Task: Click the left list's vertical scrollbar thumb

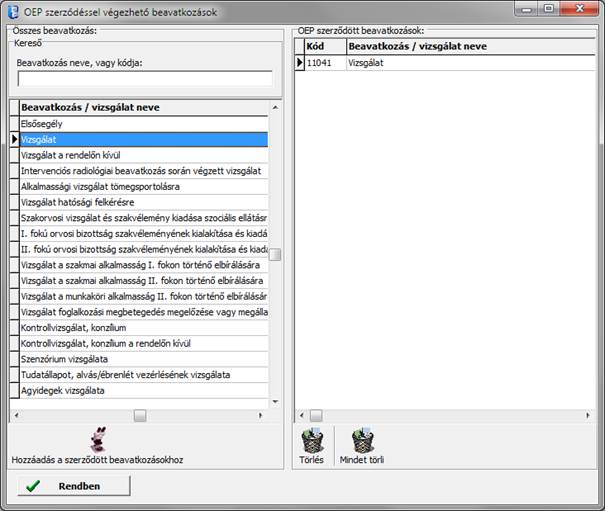Action: (275, 255)
